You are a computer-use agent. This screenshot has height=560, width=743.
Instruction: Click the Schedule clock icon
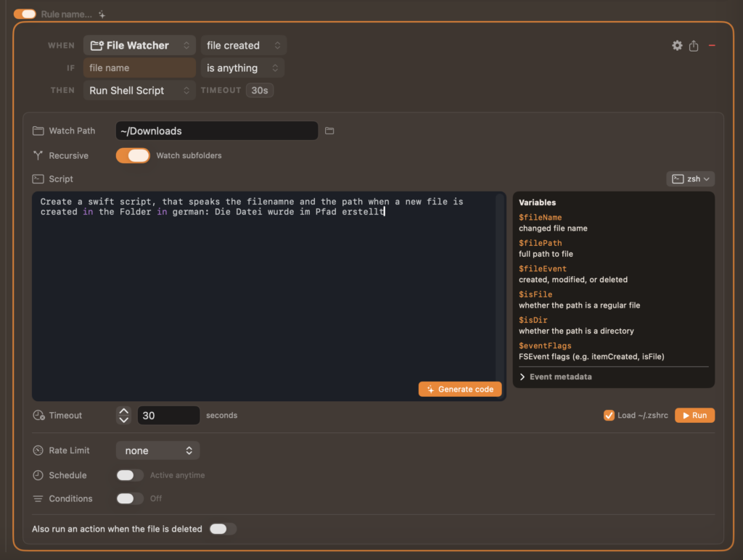tap(38, 475)
